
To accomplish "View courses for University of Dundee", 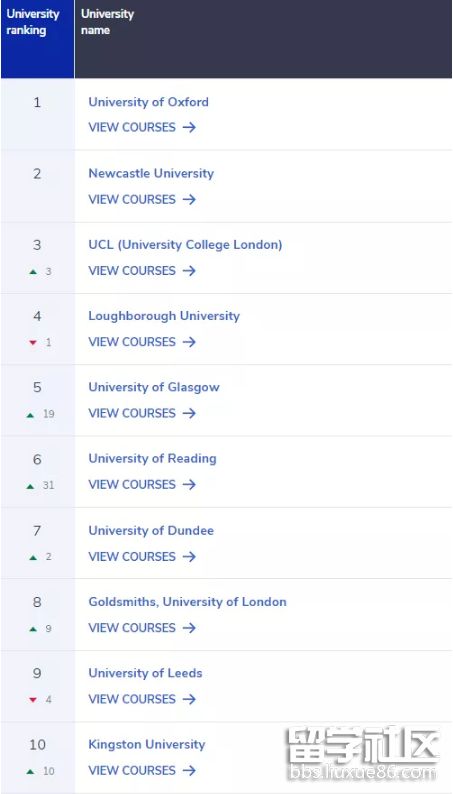I will click(142, 557).
